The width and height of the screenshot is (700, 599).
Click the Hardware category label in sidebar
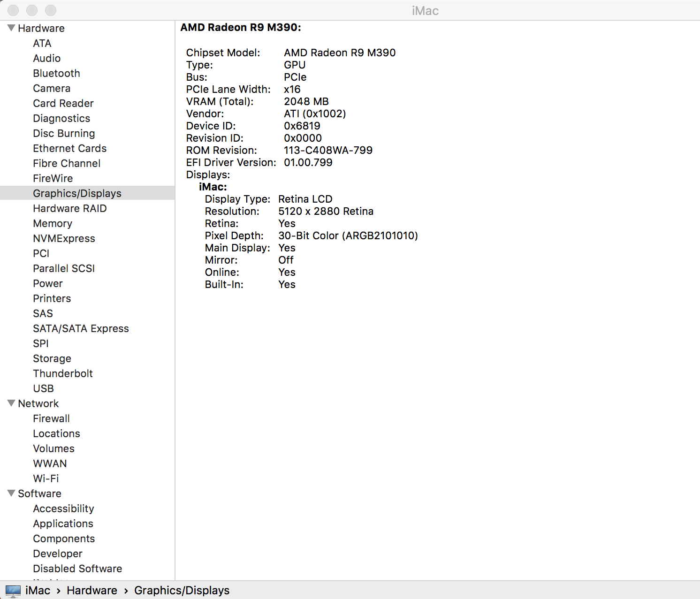tap(41, 28)
